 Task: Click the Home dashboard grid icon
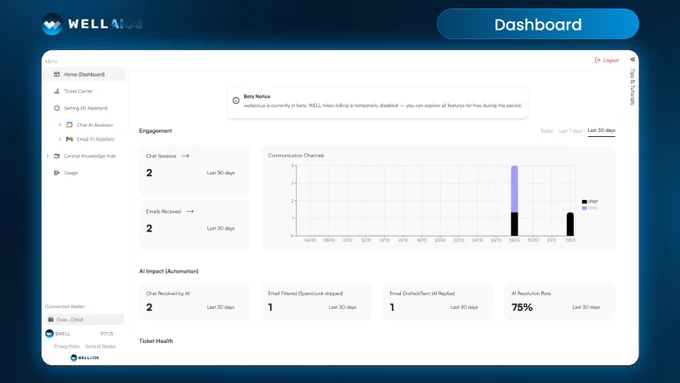57,74
